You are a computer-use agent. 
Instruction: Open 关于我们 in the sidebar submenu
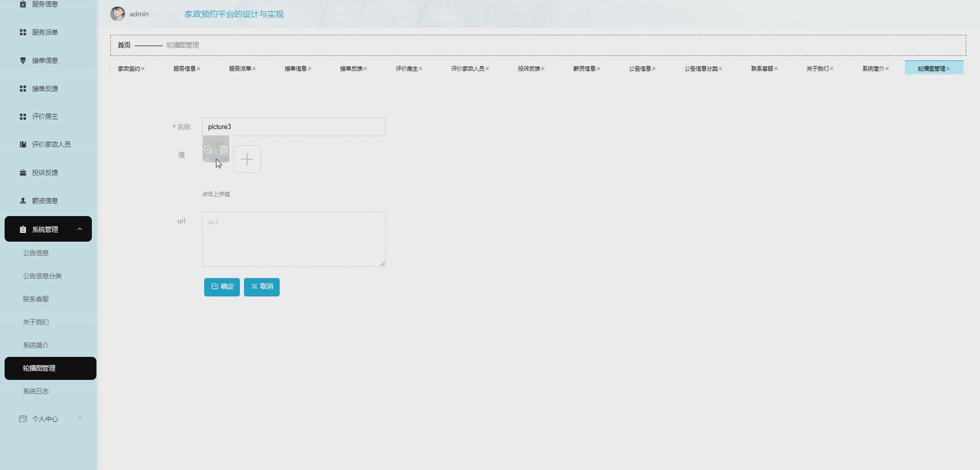coord(36,322)
